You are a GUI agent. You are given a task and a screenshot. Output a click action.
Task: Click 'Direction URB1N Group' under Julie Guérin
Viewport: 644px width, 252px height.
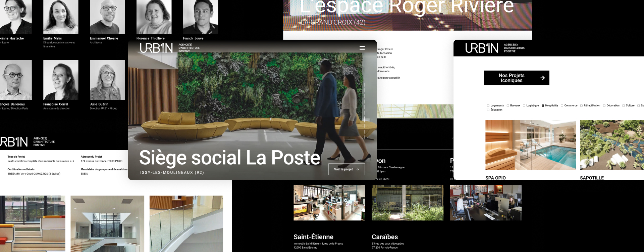pos(103,109)
